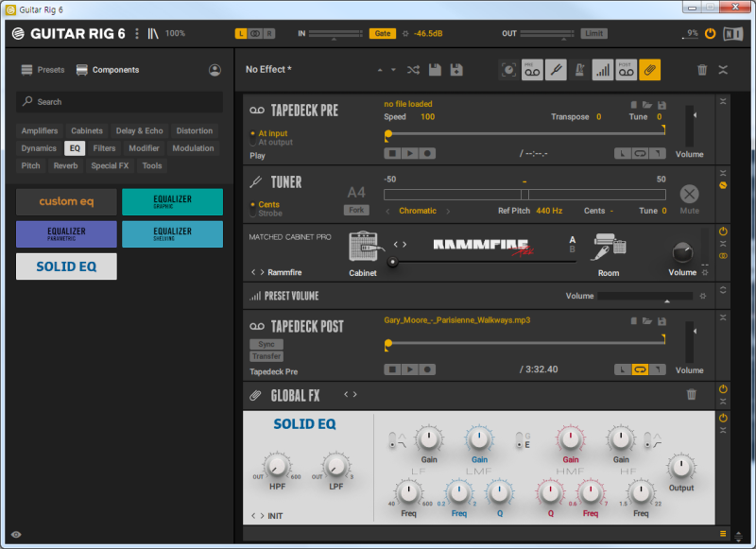Open file icon in Tapedeck Post

[x=647, y=321]
